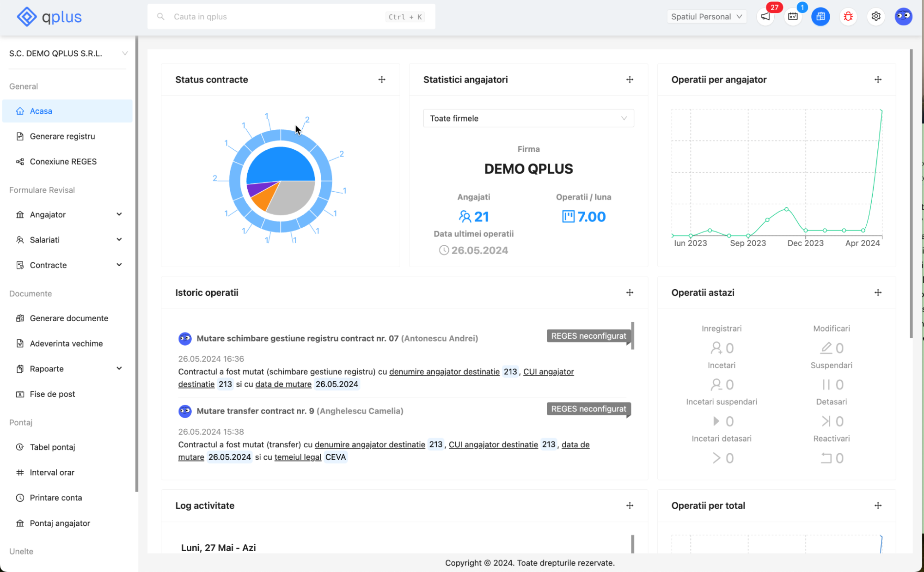Open Printare conta menu item

[67, 498]
